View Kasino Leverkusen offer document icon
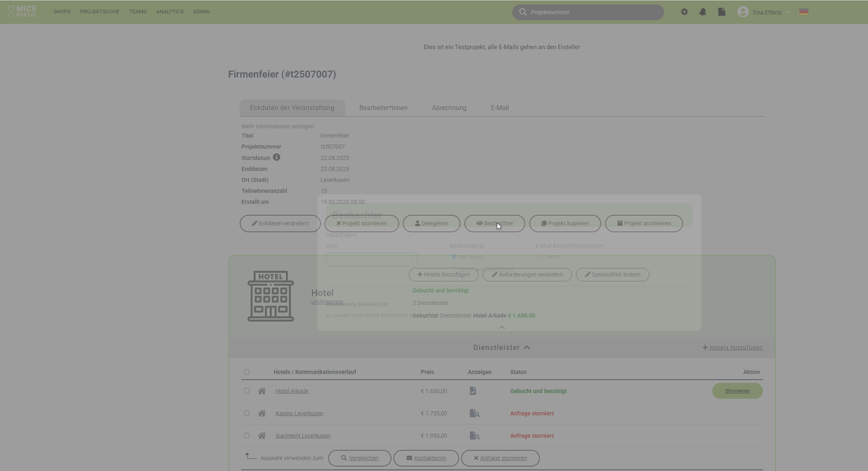 (x=474, y=413)
